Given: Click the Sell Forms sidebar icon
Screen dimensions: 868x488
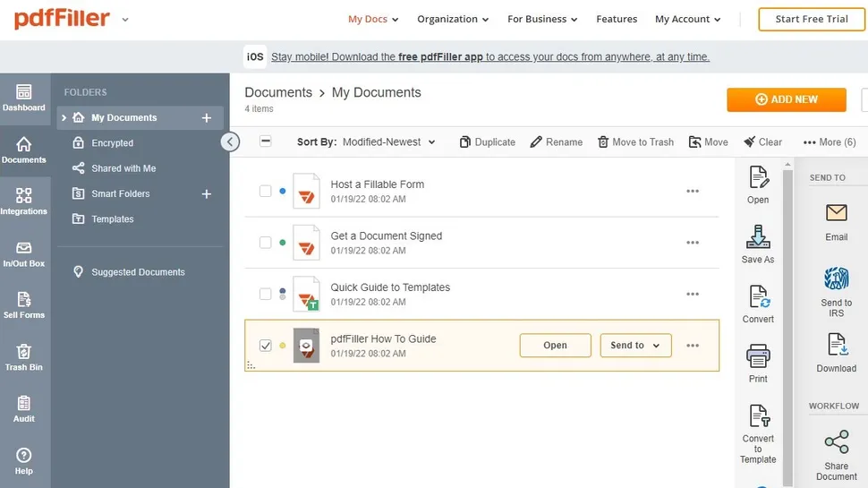Looking at the screenshot, I should pos(24,304).
